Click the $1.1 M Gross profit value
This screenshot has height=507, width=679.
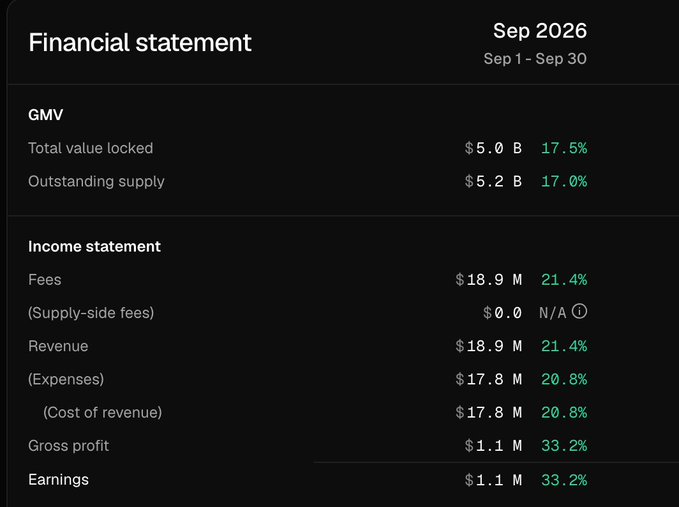click(x=493, y=446)
